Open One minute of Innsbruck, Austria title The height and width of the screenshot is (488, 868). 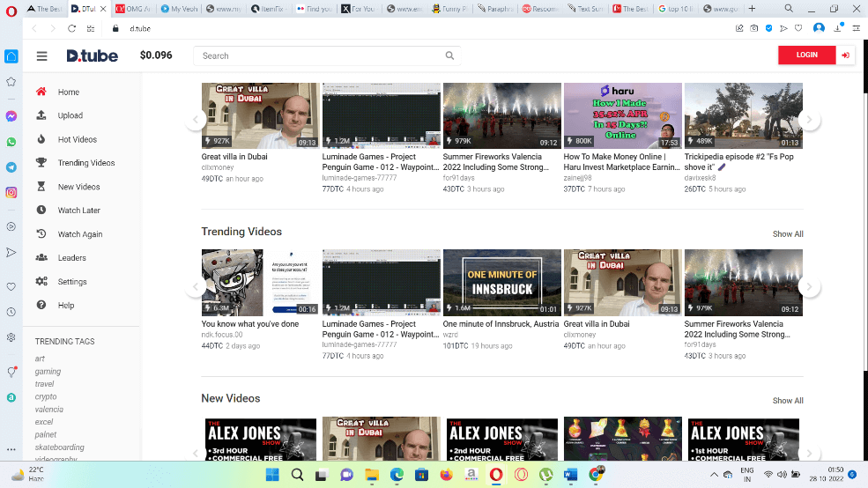coord(501,323)
